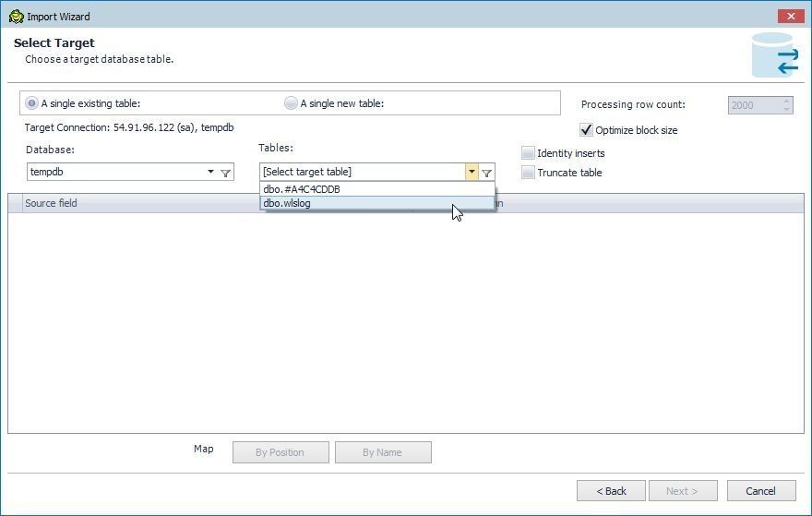Toggle the Optimize block size checkbox
This screenshot has height=516, width=812.
click(586, 130)
